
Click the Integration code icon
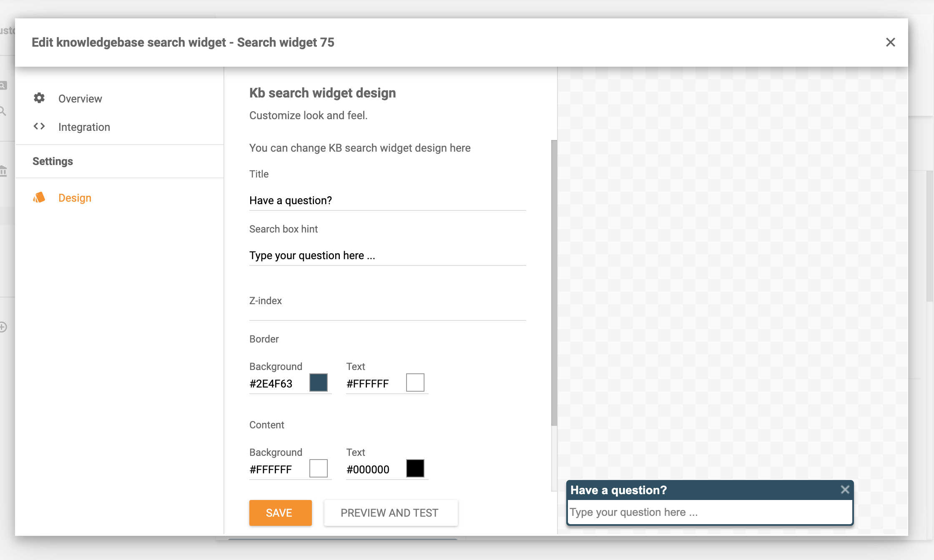[39, 127]
